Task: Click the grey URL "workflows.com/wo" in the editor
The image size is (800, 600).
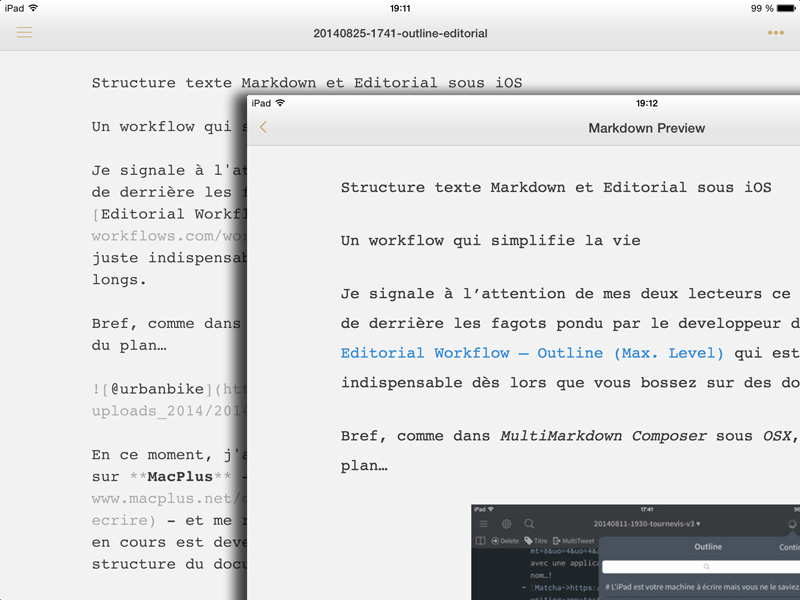Action: click(169, 236)
